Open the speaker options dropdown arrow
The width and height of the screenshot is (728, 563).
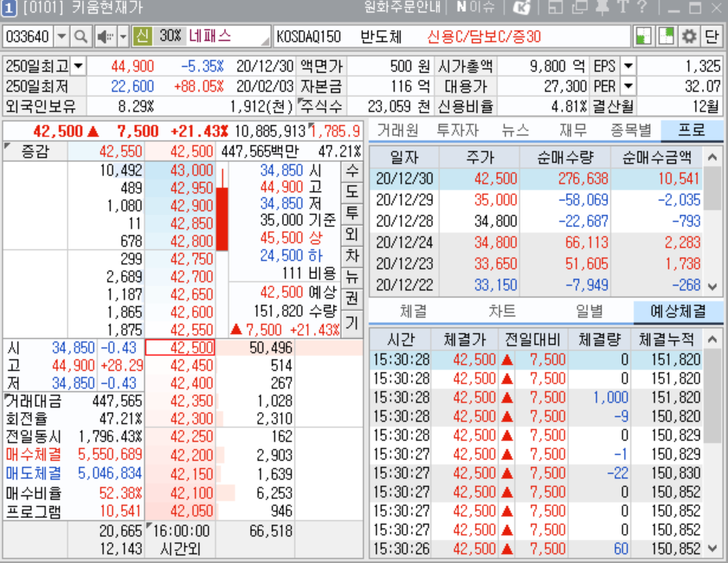tap(123, 37)
